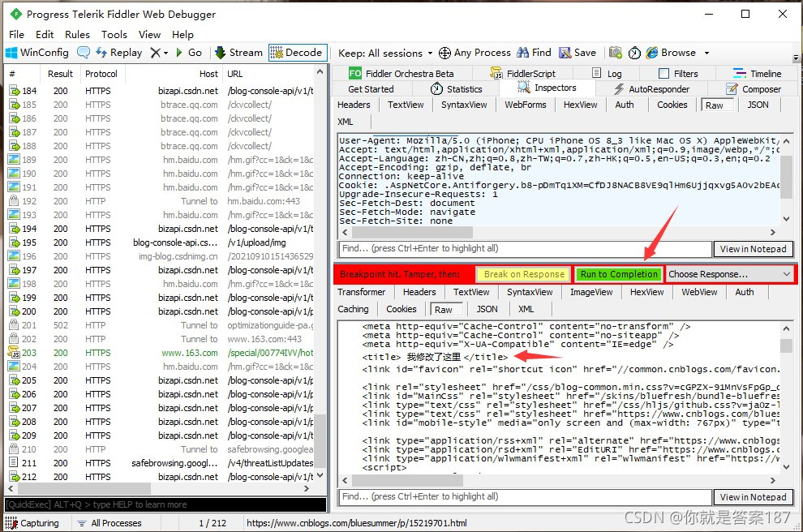Screen dimensions: 803x532
Task: Click response View in Notepad button
Action: tap(753, 497)
